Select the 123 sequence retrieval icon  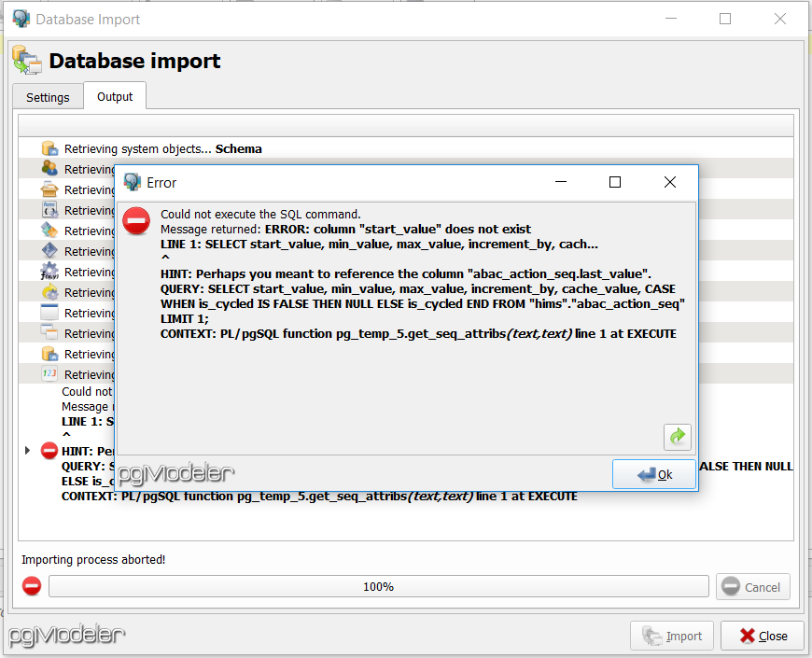(49, 373)
